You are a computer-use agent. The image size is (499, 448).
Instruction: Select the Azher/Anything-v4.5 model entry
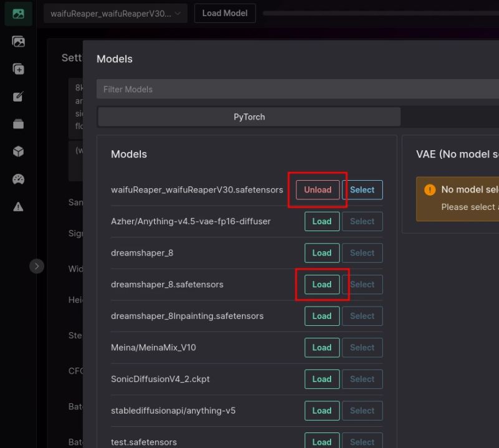point(362,221)
